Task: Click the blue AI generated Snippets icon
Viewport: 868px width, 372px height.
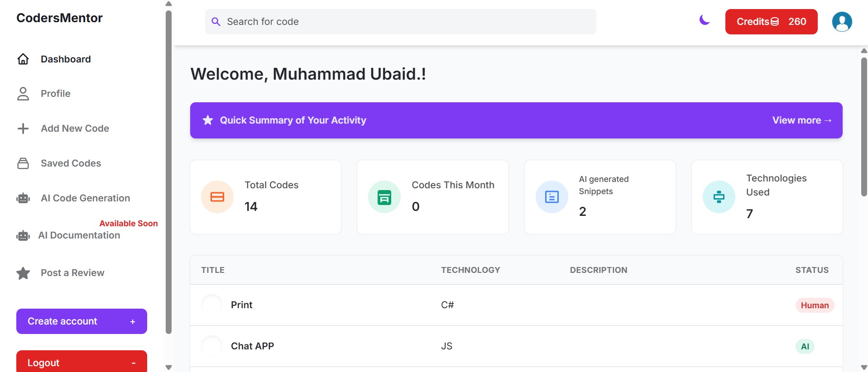Action: [552, 197]
